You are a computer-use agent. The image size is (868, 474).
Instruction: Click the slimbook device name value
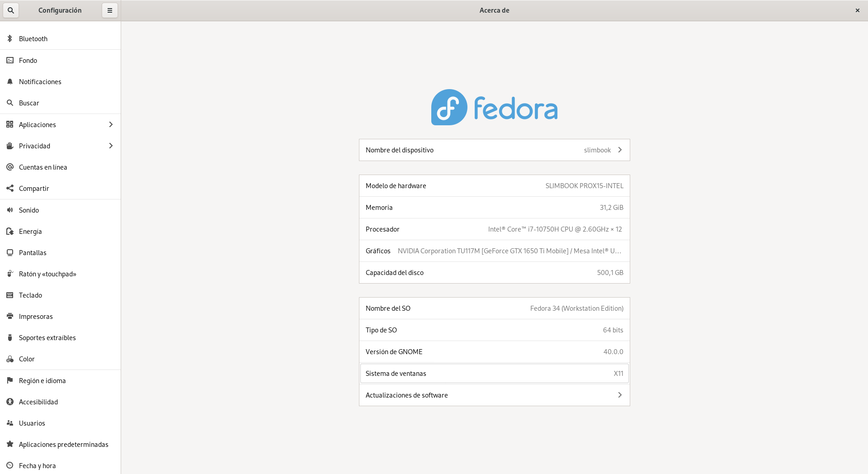[x=597, y=150]
